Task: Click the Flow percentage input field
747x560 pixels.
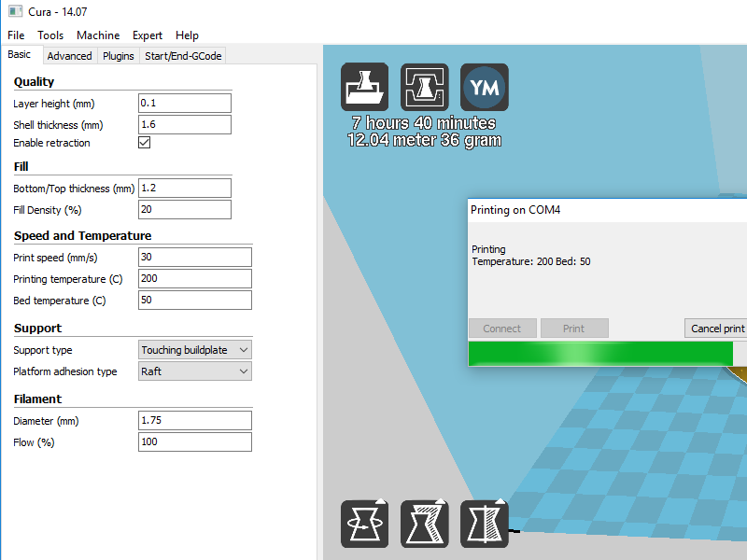Action: 195,441
